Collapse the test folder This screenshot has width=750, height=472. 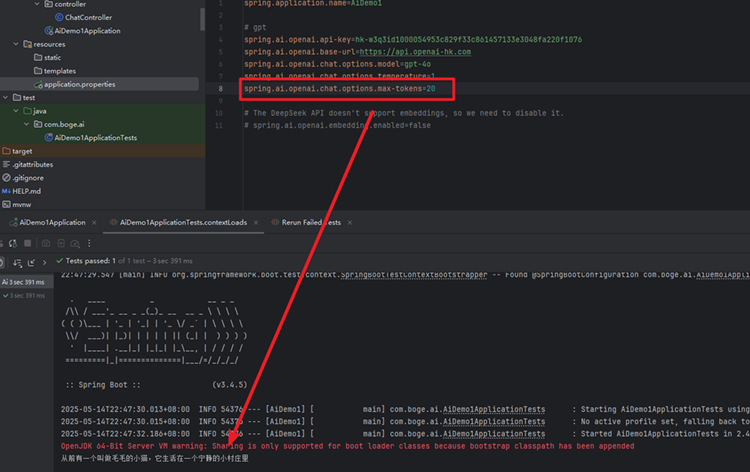[3, 97]
